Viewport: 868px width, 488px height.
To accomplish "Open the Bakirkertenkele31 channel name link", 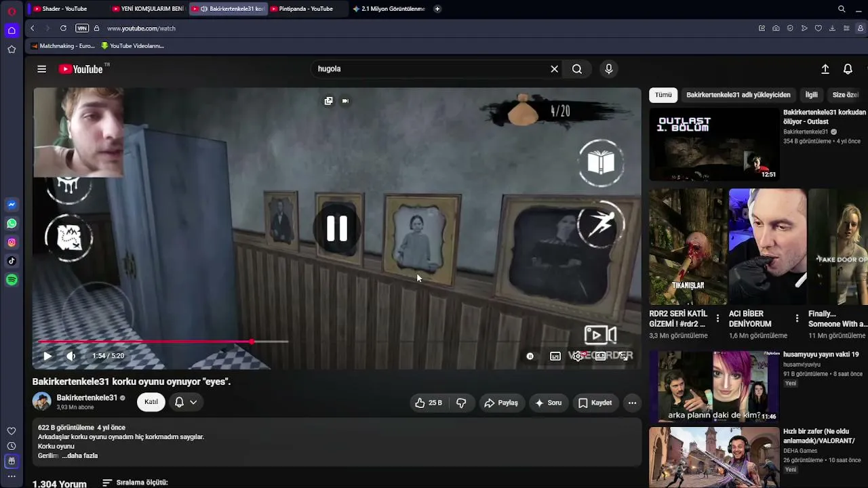I will coord(87,398).
